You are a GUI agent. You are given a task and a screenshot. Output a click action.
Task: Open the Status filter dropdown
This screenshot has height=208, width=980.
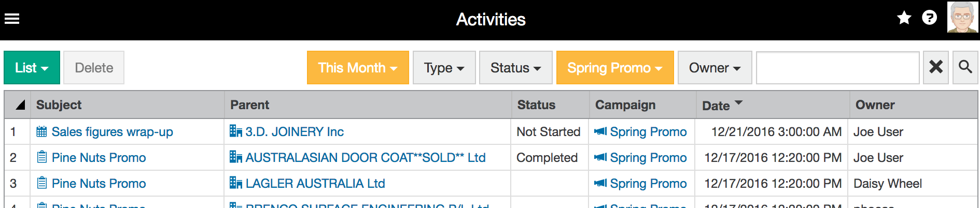(x=516, y=67)
